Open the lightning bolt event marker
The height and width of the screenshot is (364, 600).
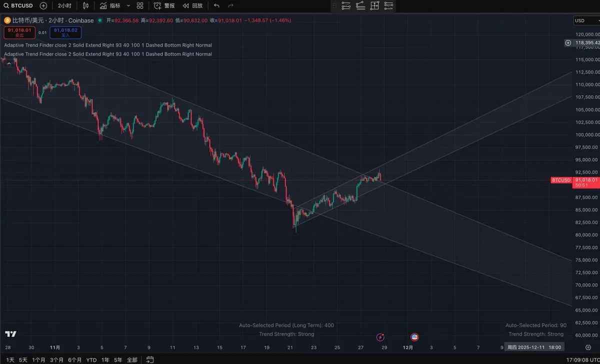click(381, 337)
